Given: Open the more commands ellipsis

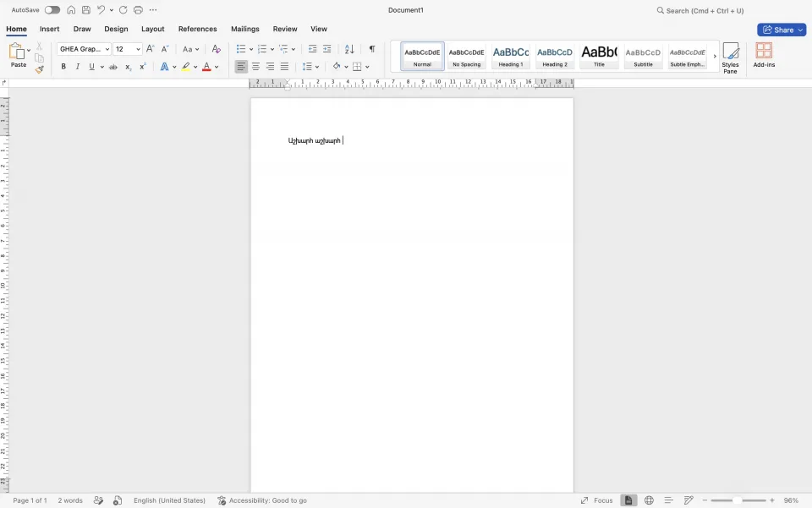Looking at the screenshot, I should tap(153, 10).
